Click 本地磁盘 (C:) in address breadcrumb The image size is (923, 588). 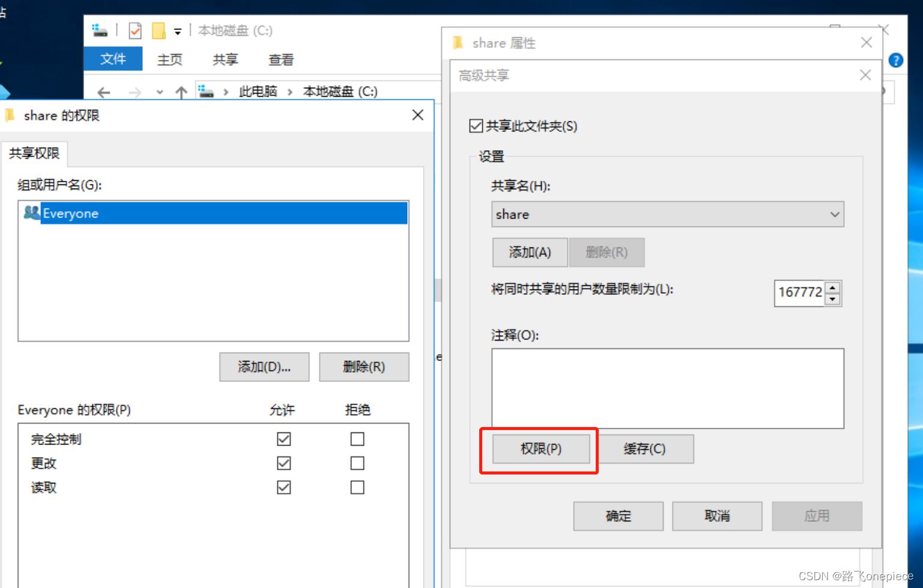click(340, 91)
